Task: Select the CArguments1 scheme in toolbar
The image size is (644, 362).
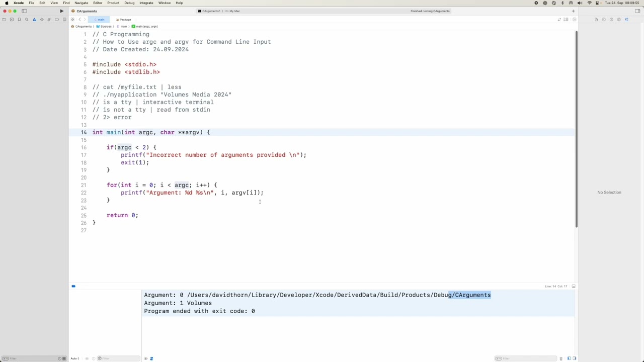Action: 209,11
